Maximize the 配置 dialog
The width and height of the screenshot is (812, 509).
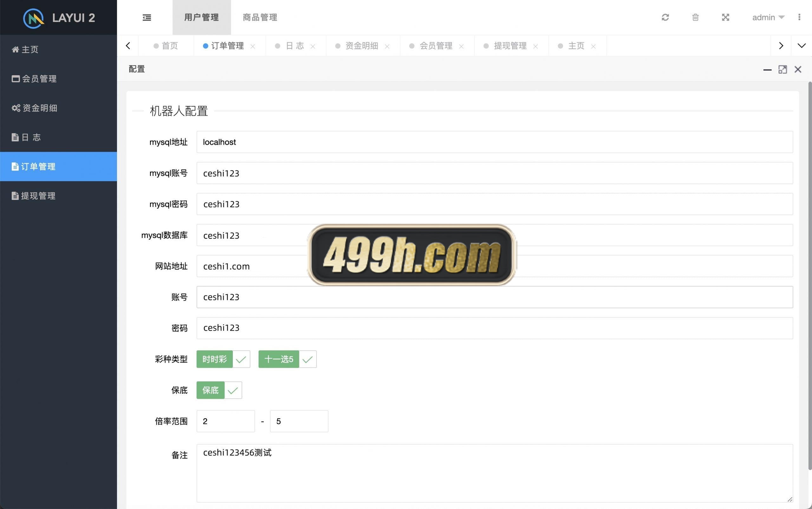(783, 69)
